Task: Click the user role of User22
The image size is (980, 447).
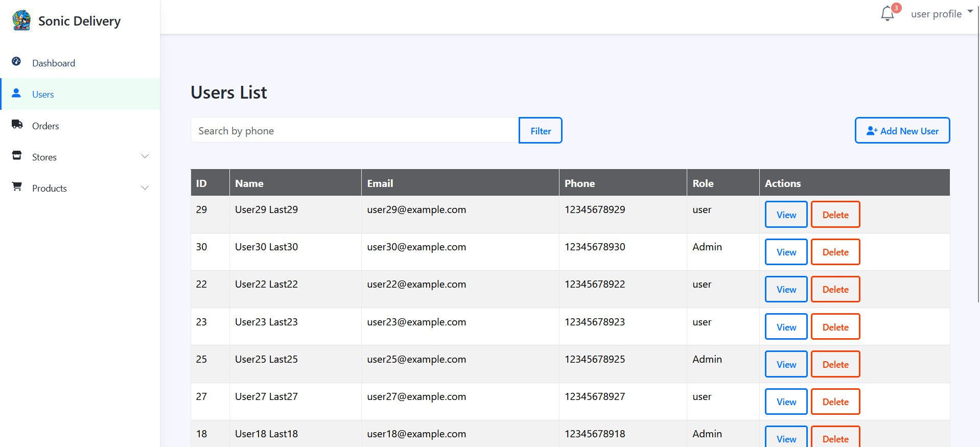Action: [x=702, y=284]
